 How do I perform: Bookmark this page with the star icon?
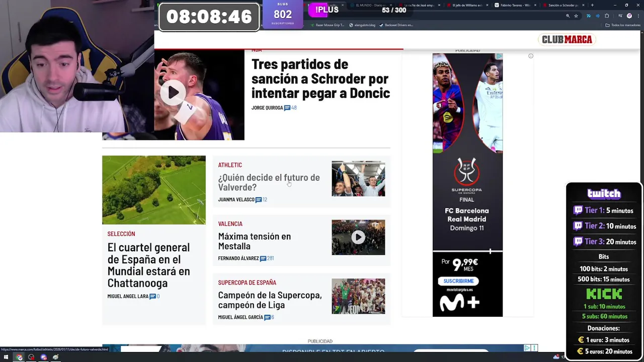[x=576, y=16]
